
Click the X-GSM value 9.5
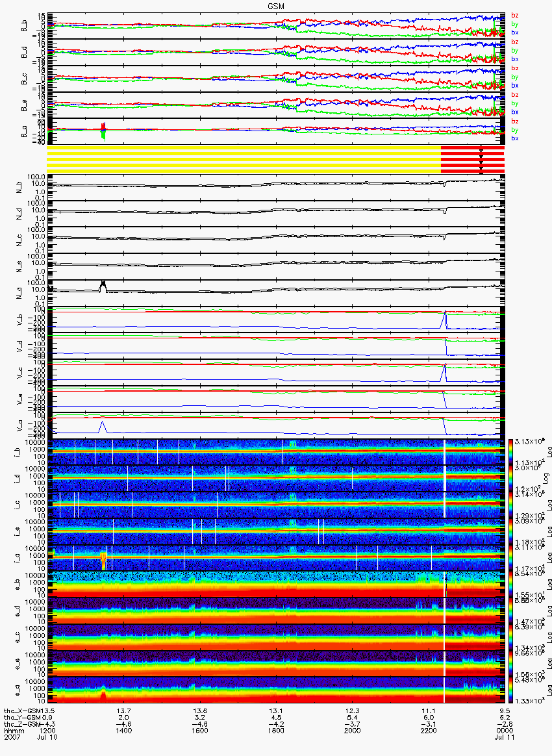[505, 711]
